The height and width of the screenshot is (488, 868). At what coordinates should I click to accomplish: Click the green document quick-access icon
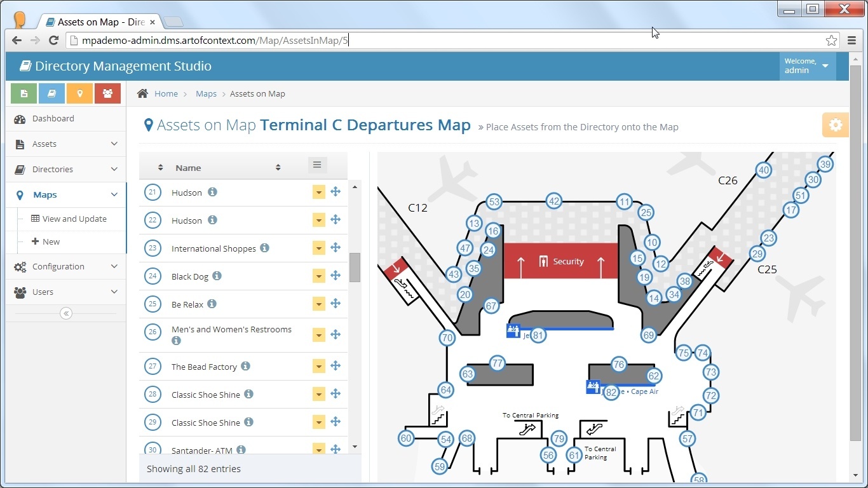24,93
